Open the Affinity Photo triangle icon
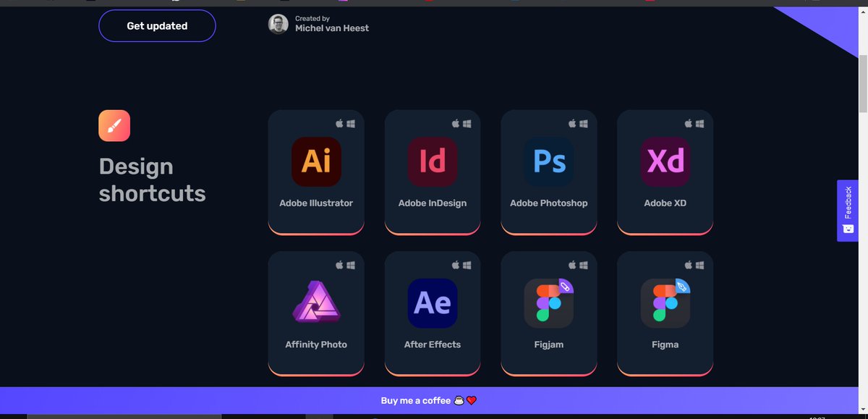The width and height of the screenshot is (868, 419). [x=316, y=303]
